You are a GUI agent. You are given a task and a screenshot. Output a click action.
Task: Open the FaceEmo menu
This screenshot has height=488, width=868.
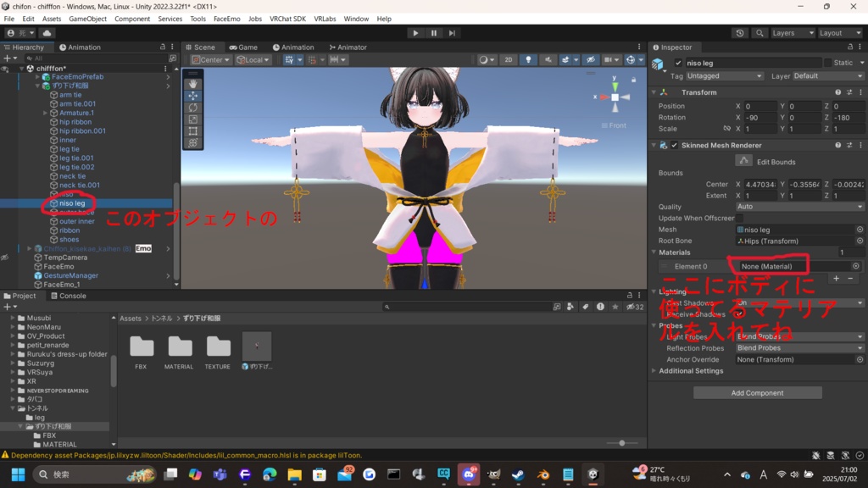[226, 19]
